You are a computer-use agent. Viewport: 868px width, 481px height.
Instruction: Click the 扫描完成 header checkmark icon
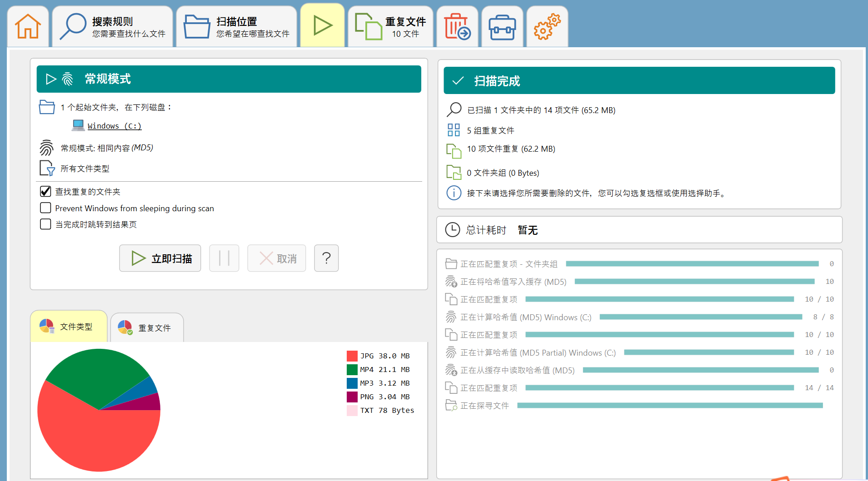click(458, 80)
